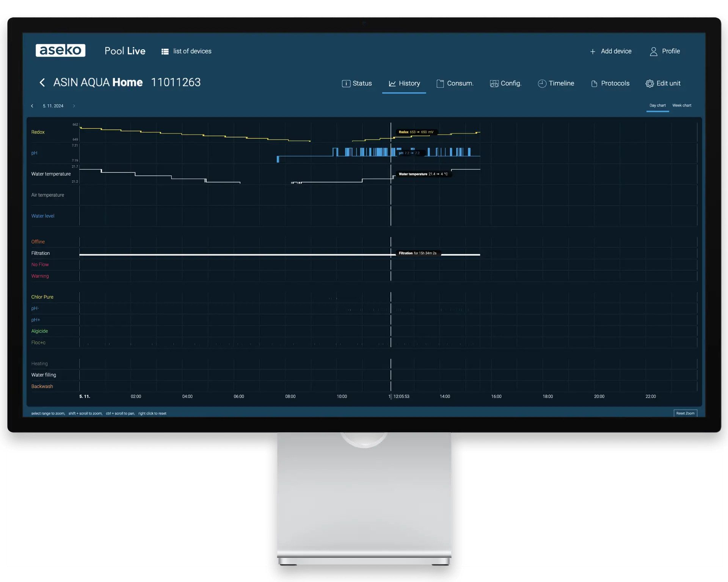The image size is (728, 582).
Task: Click the Consum. canister icon
Action: pyautogui.click(x=440, y=84)
